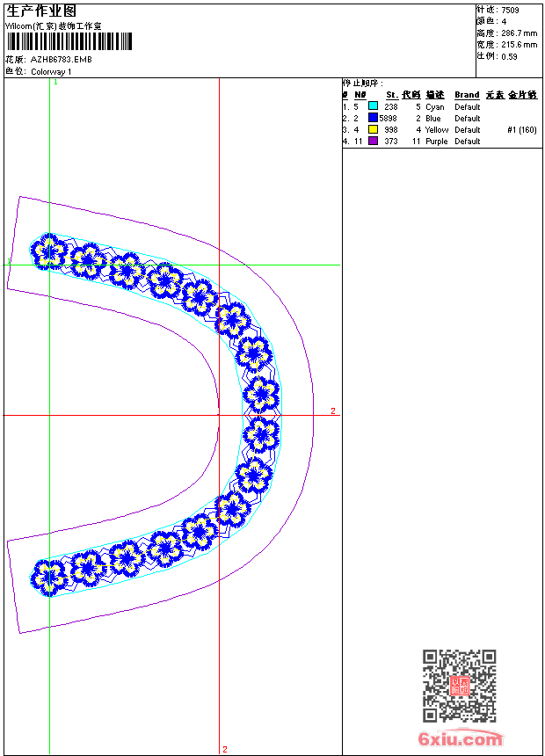
Task: Click the Blue description text
Action: 432,119
